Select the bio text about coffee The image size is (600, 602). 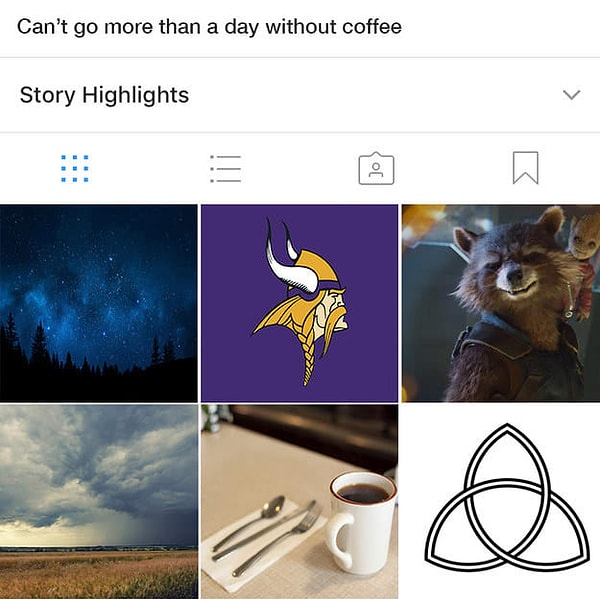pyautogui.click(x=209, y=27)
